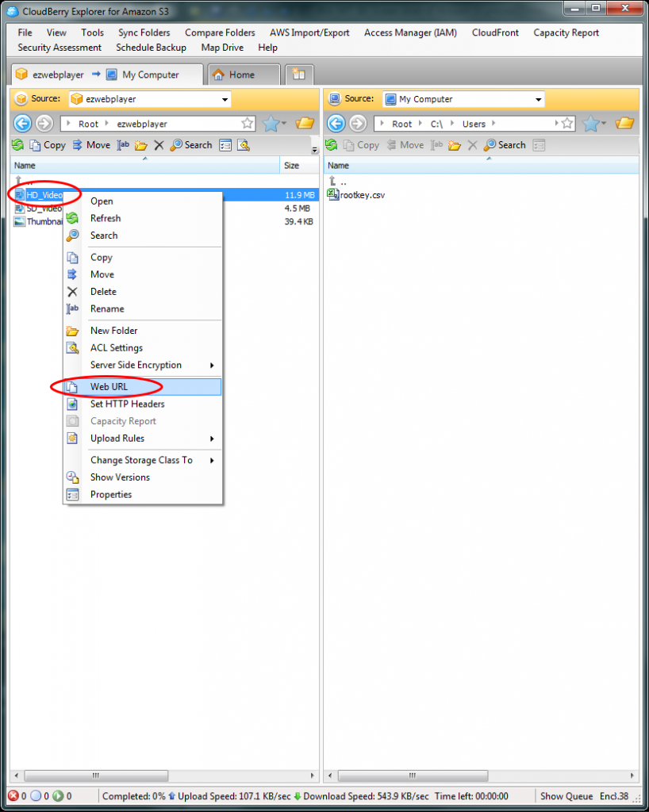Screen dimensions: 649x812
Task: Choose Refresh in the context menu
Action: 143,218
